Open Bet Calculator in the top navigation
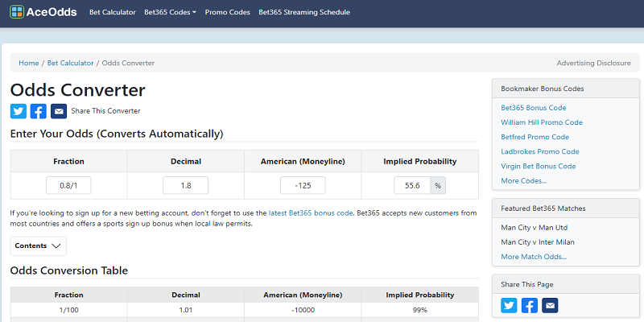 click(113, 12)
